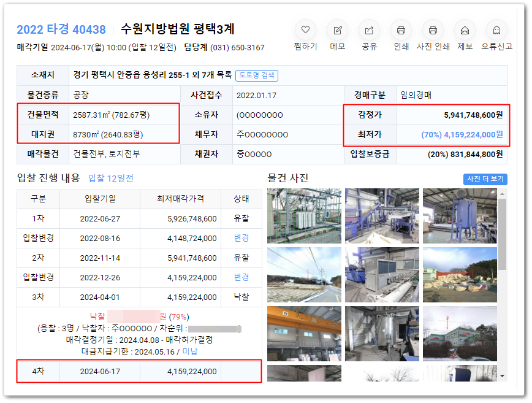Click the 3차 row status 낙찰

[x=241, y=297]
